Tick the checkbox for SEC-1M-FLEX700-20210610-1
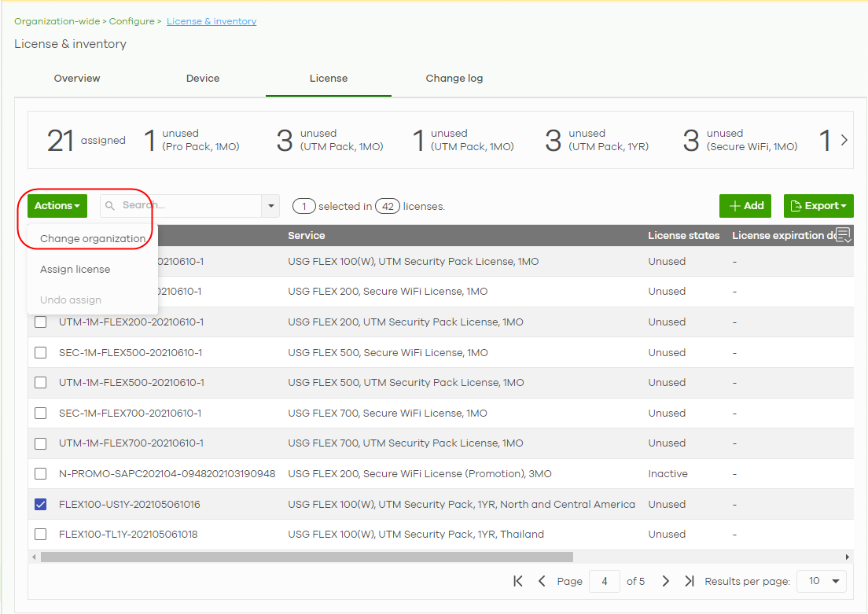This screenshot has height=614, width=868. tap(40, 413)
